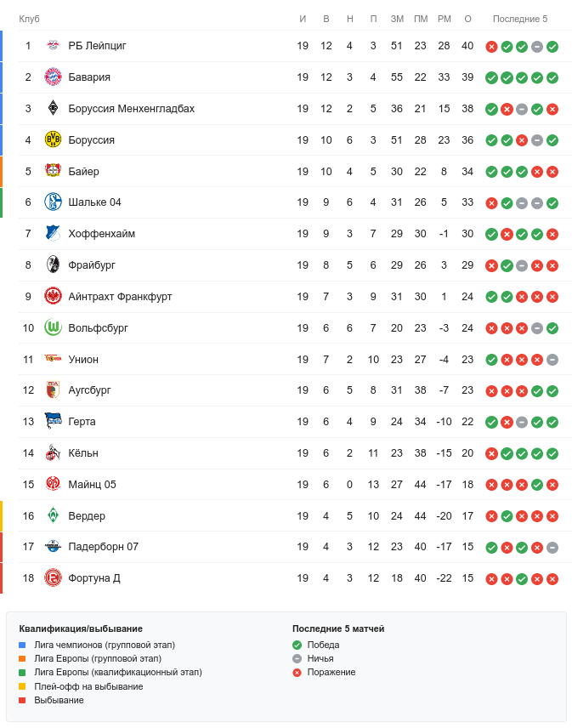
Task: Click the Fortuna Düsseldorf red logo
Action: pyautogui.click(x=54, y=578)
